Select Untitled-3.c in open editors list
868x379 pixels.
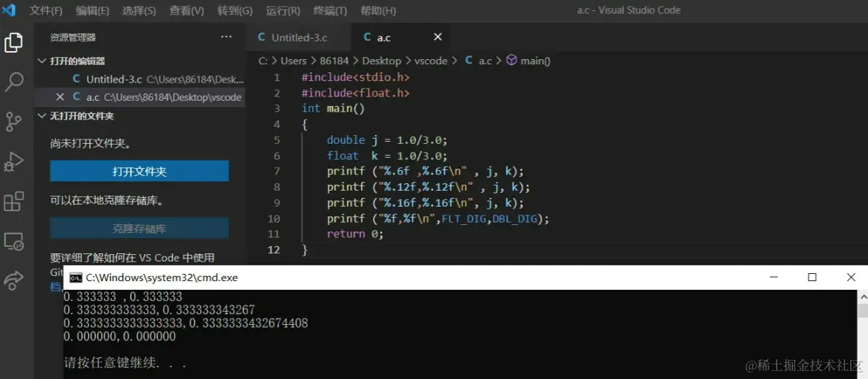coord(140,79)
